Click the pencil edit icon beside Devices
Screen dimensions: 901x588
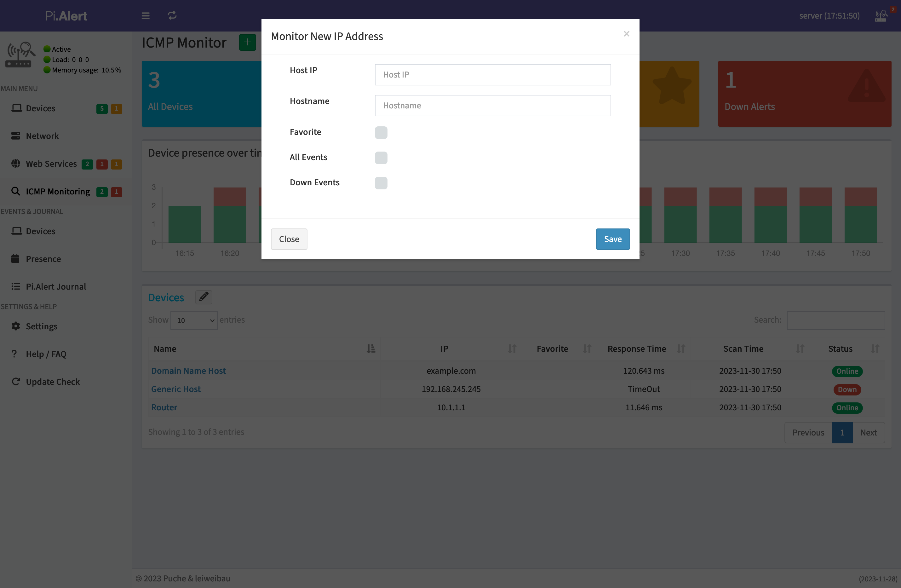tap(204, 297)
